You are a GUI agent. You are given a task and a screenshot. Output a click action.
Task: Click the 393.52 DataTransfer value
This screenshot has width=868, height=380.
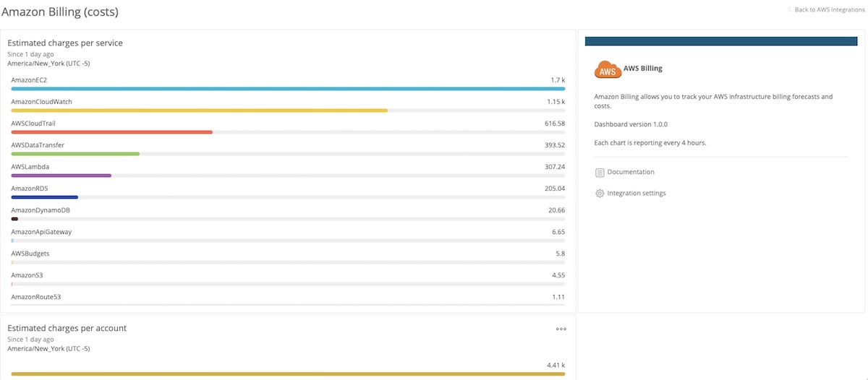coord(555,145)
